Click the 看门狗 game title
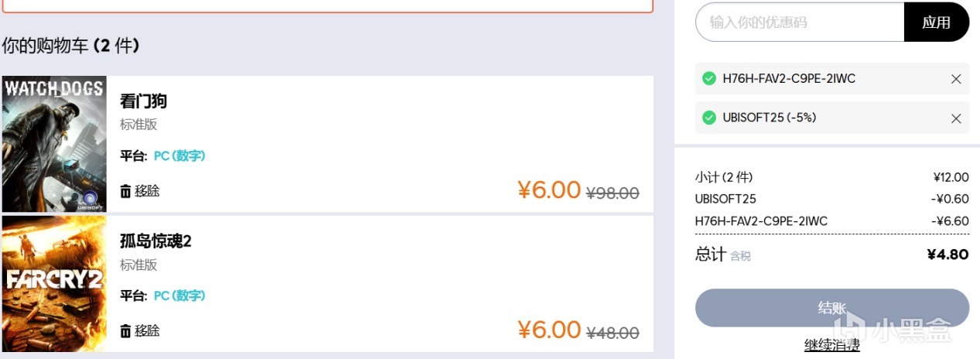980x359 pixels. (144, 101)
